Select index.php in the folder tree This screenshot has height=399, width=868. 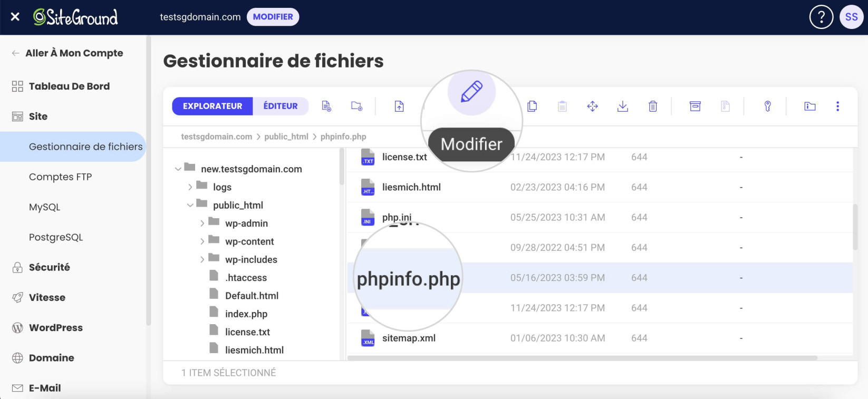[246, 314]
